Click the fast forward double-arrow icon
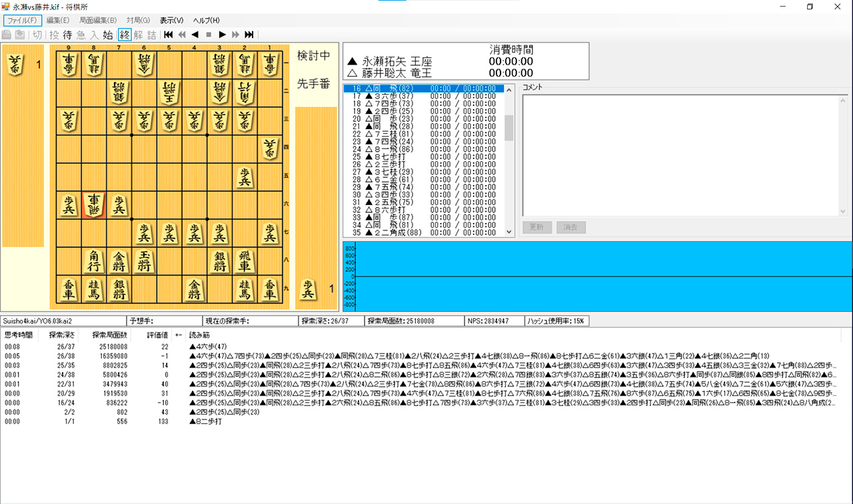This screenshot has width=853, height=504. [x=235, y=35]
